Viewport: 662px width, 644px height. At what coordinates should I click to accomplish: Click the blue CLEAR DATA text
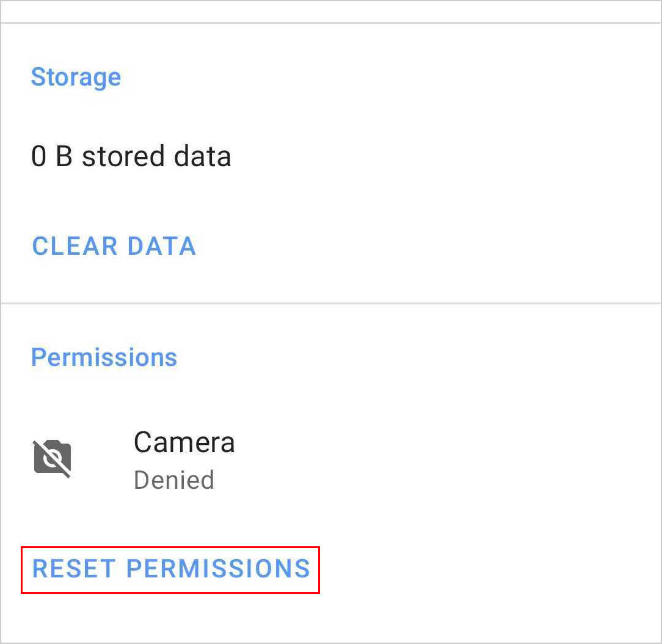tap(114, 246)
